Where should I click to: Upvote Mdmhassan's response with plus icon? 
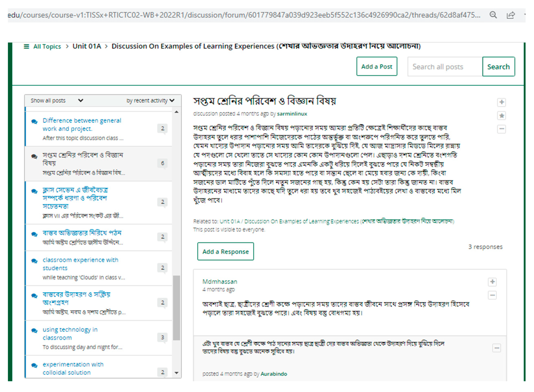492,282
